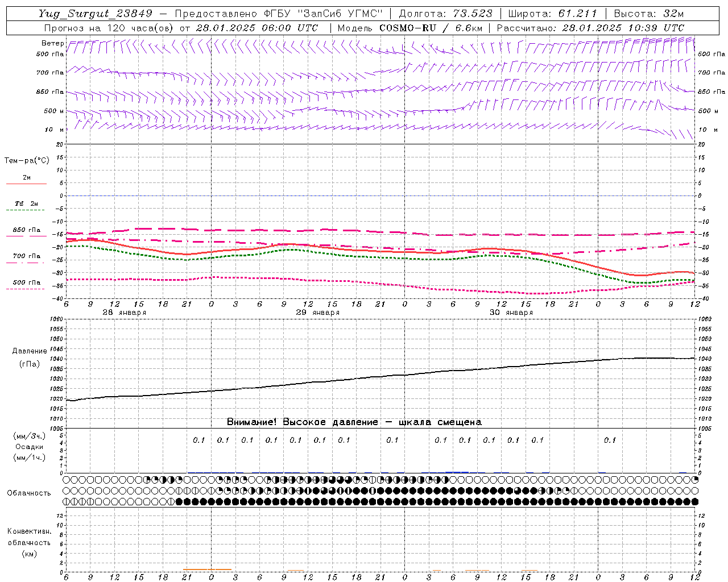Click the green dotted dew point curve
The height and width of the screenshot is (582, 728).
point(380,257)
